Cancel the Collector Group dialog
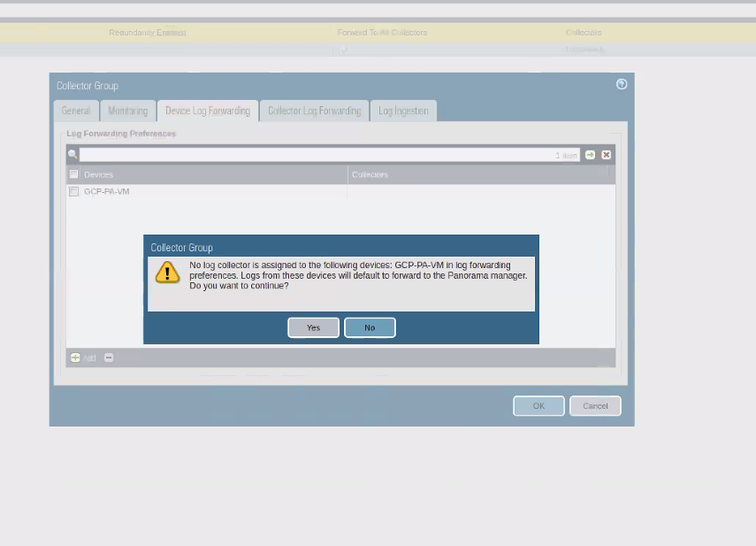This screenshot has height=546, width=756. [595, 406]
